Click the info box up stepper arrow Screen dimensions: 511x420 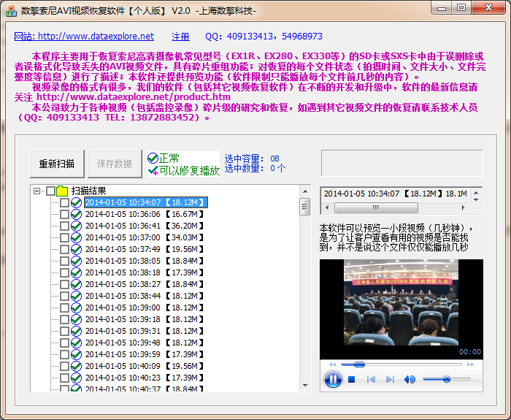tap(476, 192)
